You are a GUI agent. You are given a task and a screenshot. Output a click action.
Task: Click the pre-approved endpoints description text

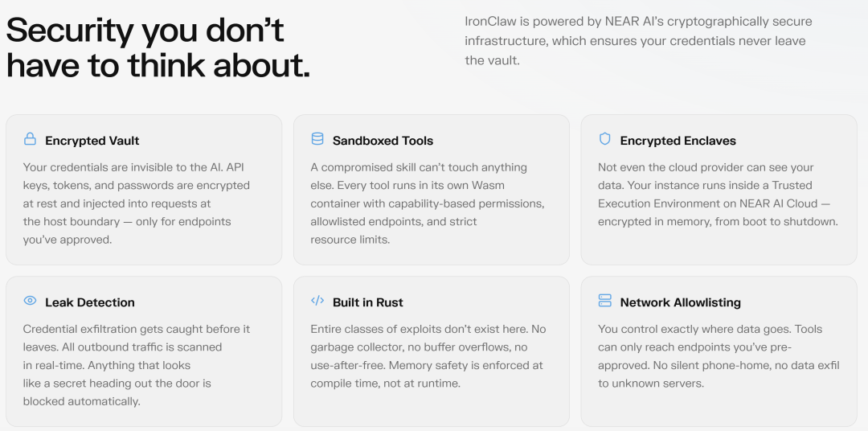click(x=718, y=356)
